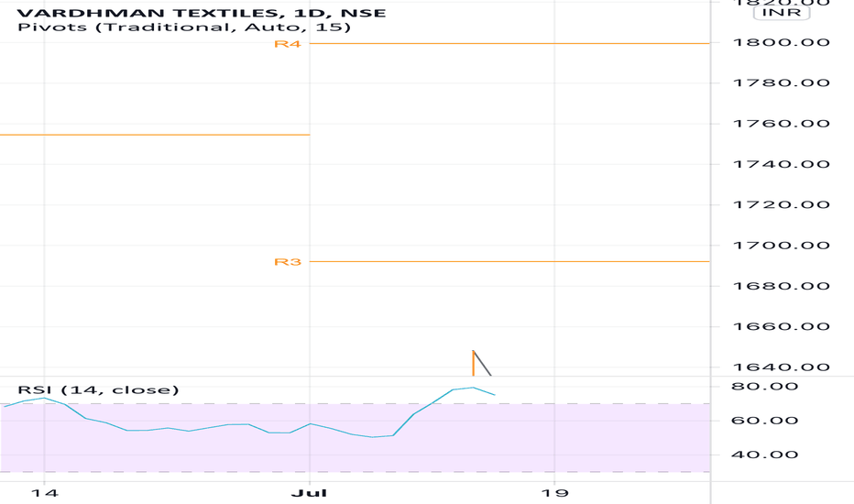Image resolution: width=854 pixels, height=504 pixels.
Task: Click the 60.00 RSI scale label
Action: coord(765,420)
